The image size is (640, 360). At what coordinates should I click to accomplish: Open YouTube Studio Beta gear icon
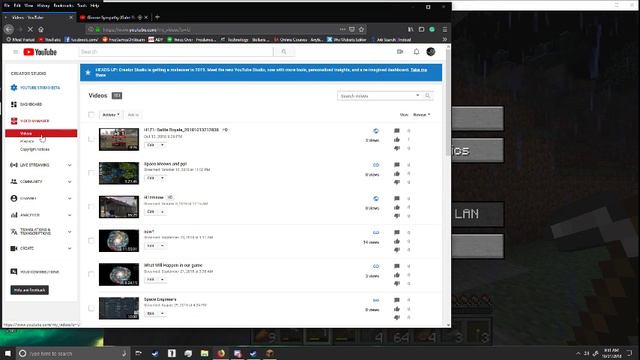[14, 88]
